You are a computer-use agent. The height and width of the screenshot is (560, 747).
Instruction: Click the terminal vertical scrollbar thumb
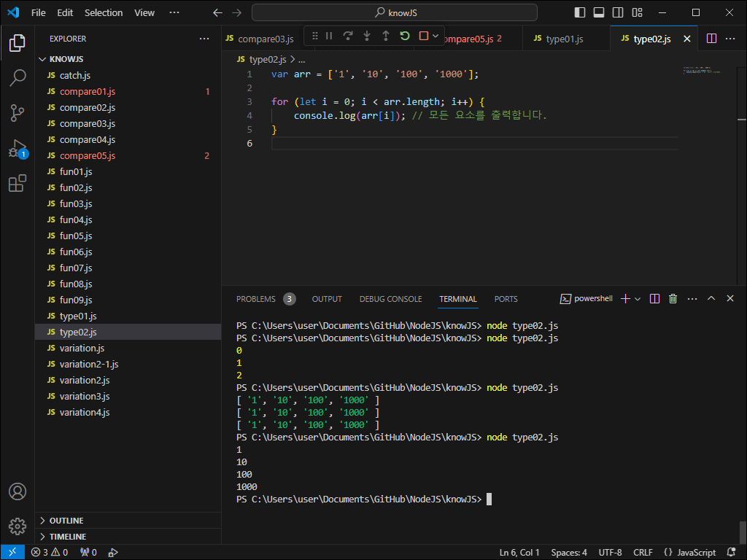coord(743,532)
